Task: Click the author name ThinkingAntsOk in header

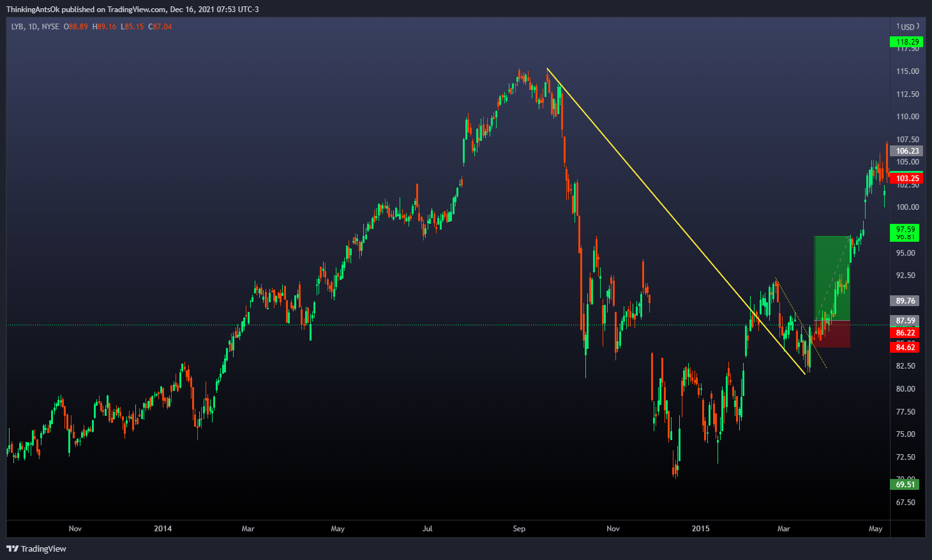Action: 33,10
